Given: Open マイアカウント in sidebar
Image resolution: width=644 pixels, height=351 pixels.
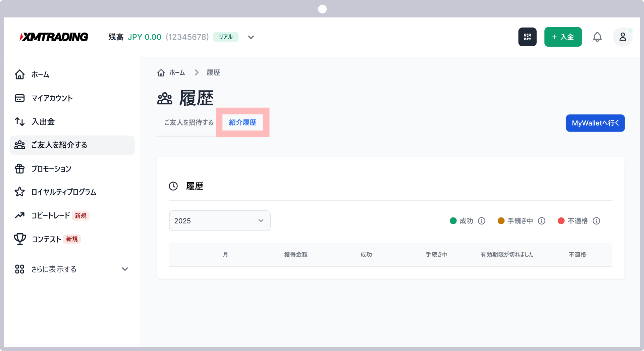Looking at the screenshot, I should 52,98.
